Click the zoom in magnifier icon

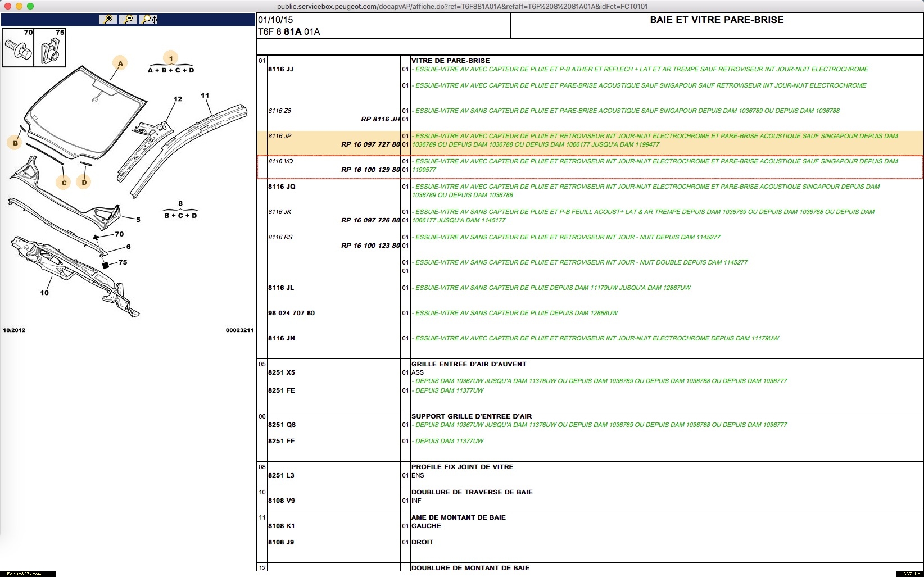coord(107,19)
